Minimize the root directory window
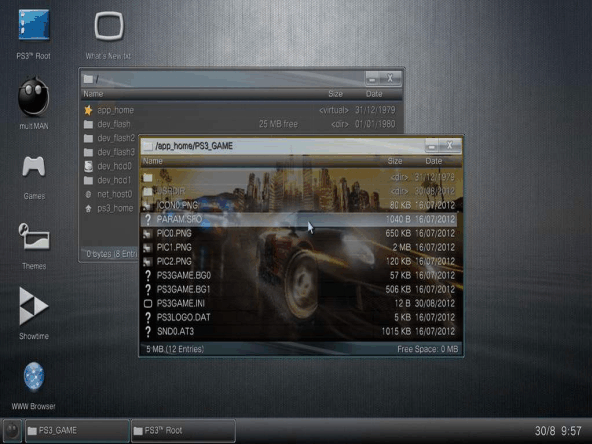 point(373,79)
